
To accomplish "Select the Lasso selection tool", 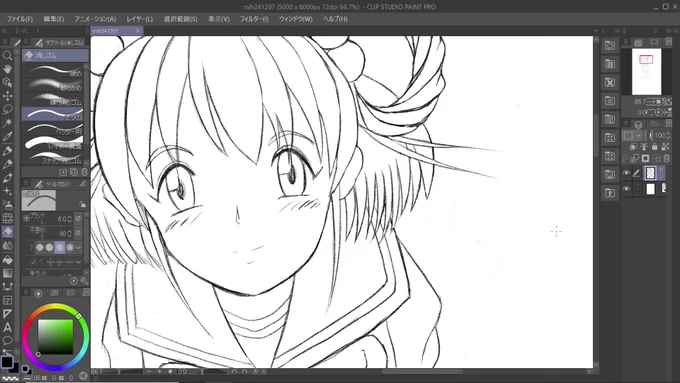I will 7,109.
